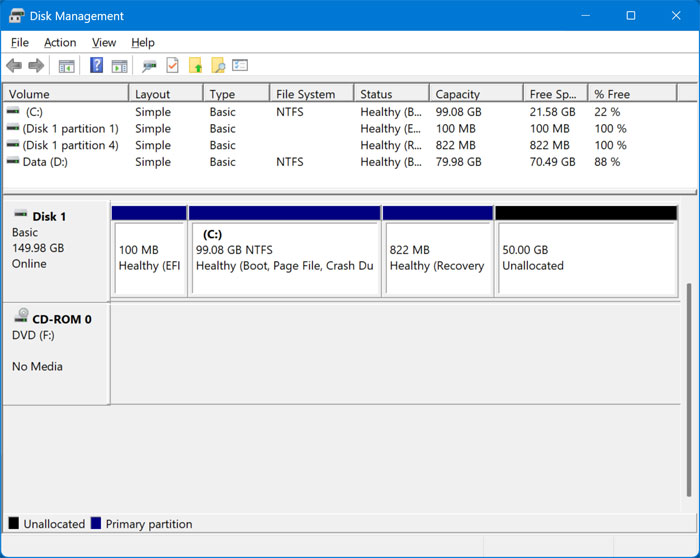Click the CD-ROM 0 disc drive icon
This screenshot has width=700, height=558.
(x=21, y=315)
